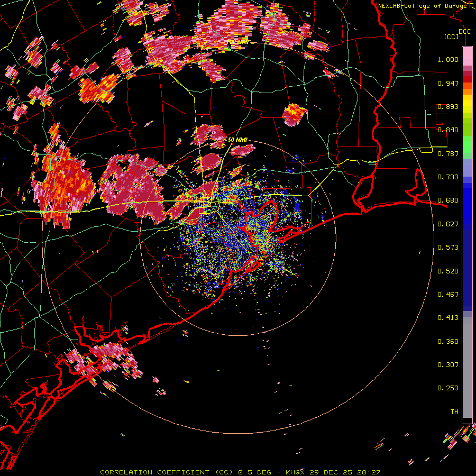Viewport: 476px width, 476px height.
Task: Click the 0.680 scale value
Action: click(448, 200)
